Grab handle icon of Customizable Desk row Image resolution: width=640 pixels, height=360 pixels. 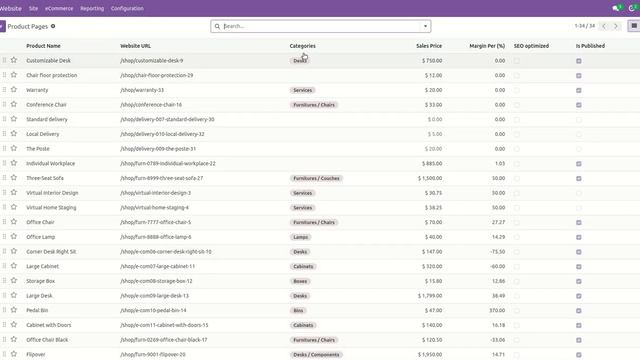4,60
